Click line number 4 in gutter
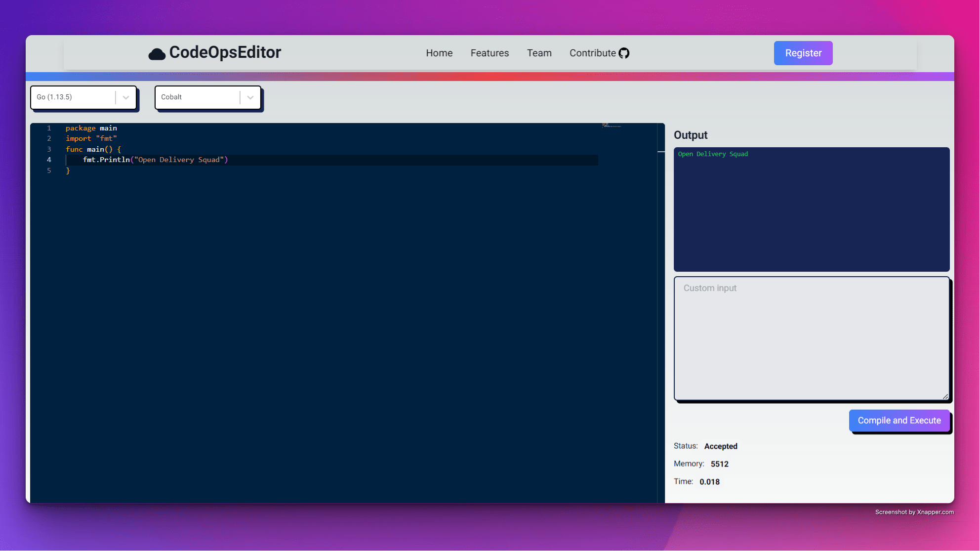This screenshot has height=551, width=980. click(x=49, y=160)
